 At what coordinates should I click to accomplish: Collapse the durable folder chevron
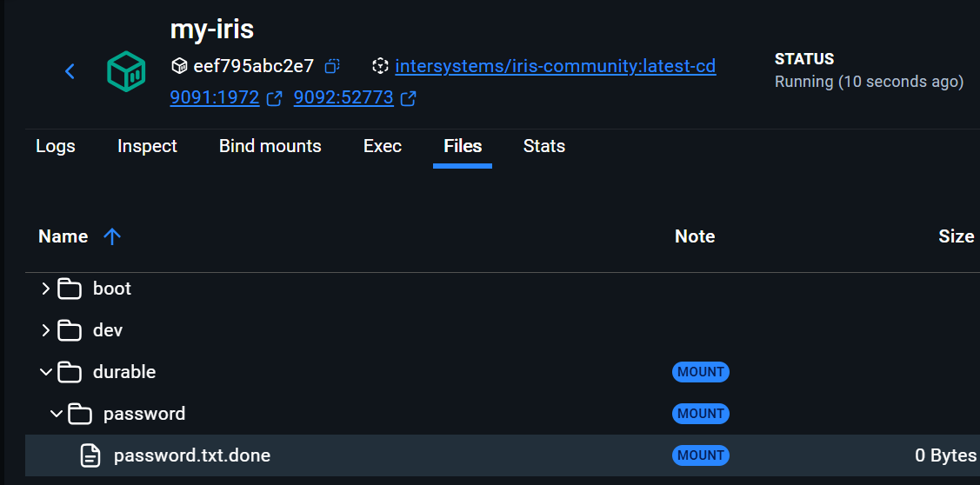46,372
